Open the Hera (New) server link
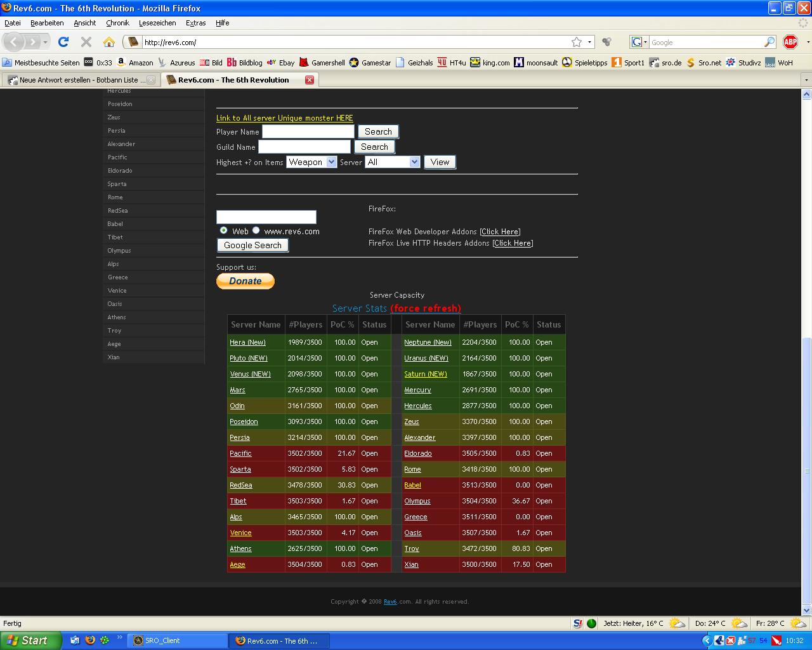The image size is (812, 650). [x=247, y=342]
